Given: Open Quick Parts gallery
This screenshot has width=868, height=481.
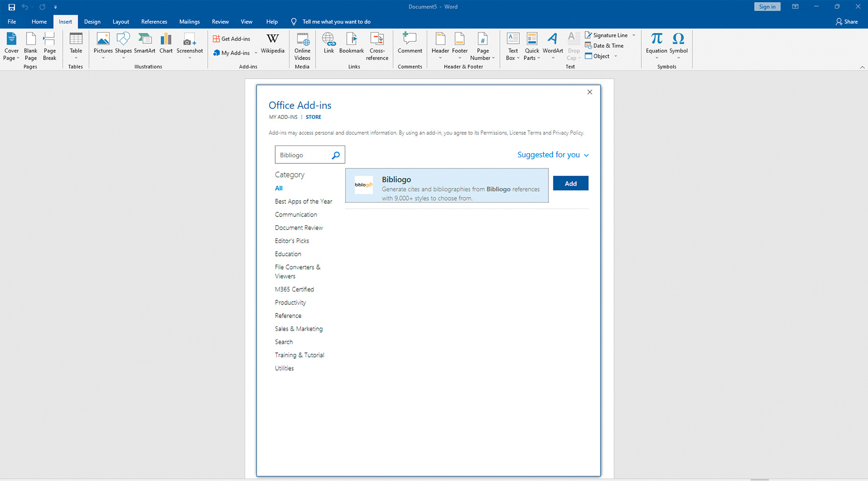Looking at the screenshot, I should coord(532,46).
